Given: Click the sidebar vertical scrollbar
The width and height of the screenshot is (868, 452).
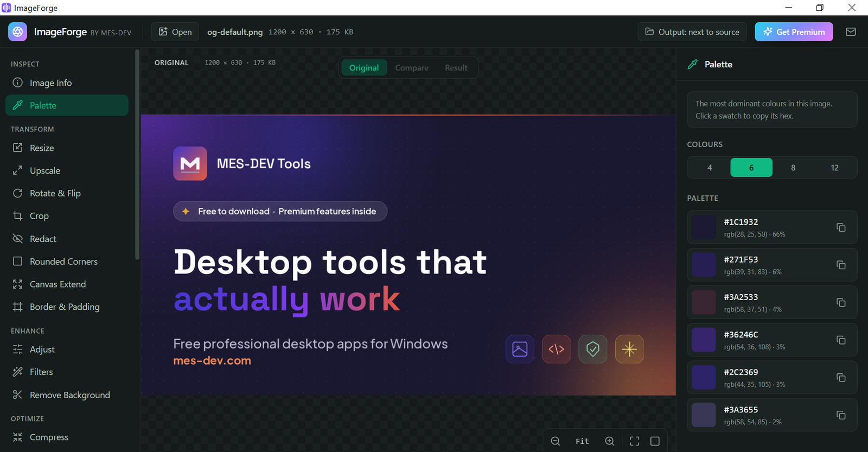Looking at the screenshot, I should (137, 155).
